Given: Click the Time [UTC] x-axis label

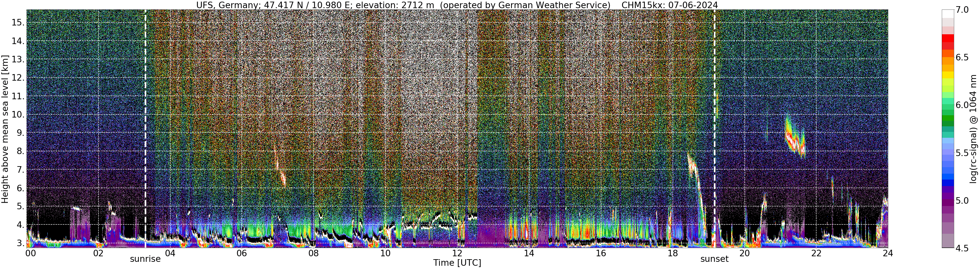Looking at the screenshot, I should [x=457, y=263].
